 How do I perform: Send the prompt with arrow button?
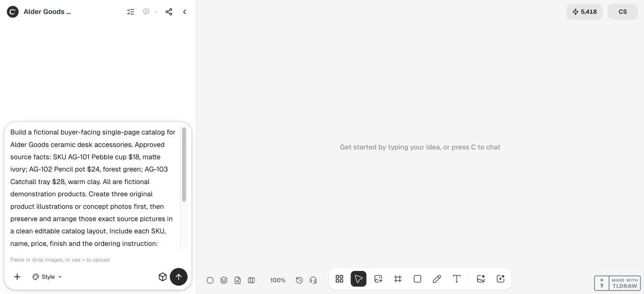click(x=179, y=277)
